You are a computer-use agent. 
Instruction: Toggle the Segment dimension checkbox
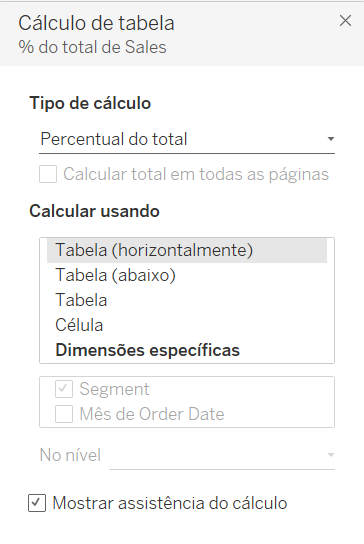pos(64,389)
